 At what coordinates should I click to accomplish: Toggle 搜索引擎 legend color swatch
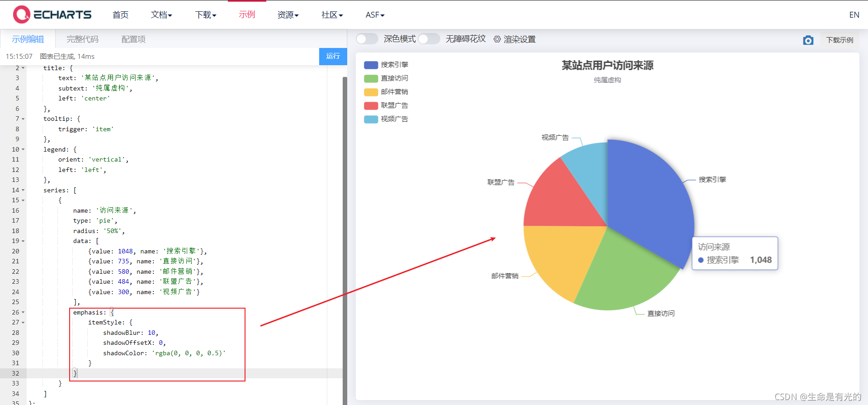click(x=371, y=65)
